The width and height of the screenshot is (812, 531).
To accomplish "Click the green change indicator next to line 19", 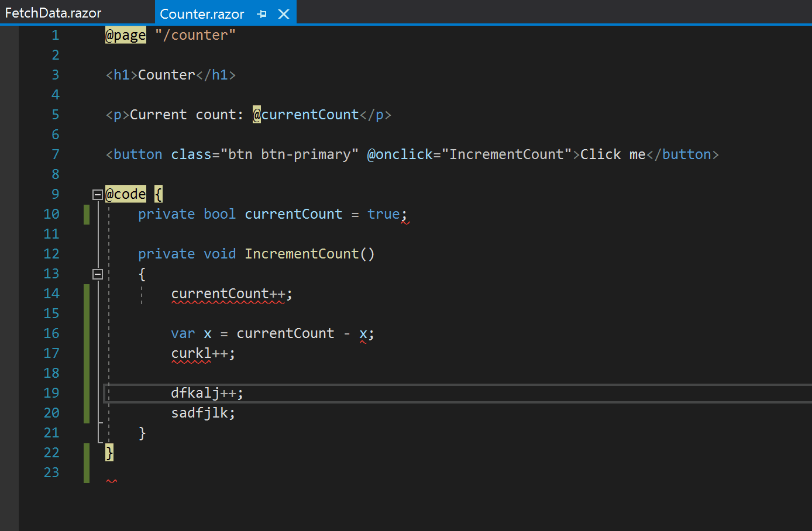I will click(x=86, y=392).
